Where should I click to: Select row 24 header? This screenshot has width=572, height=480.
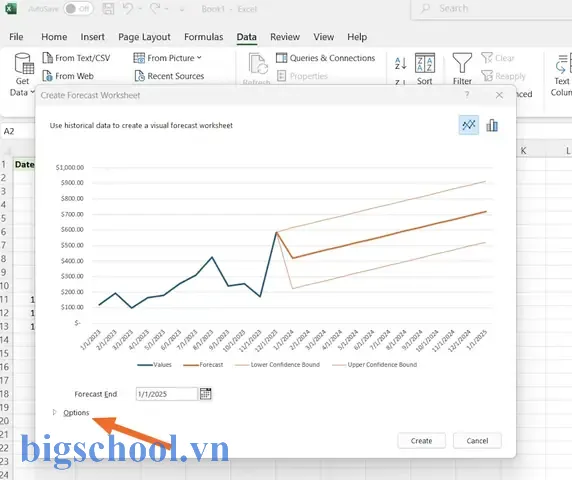coord(4,475)
